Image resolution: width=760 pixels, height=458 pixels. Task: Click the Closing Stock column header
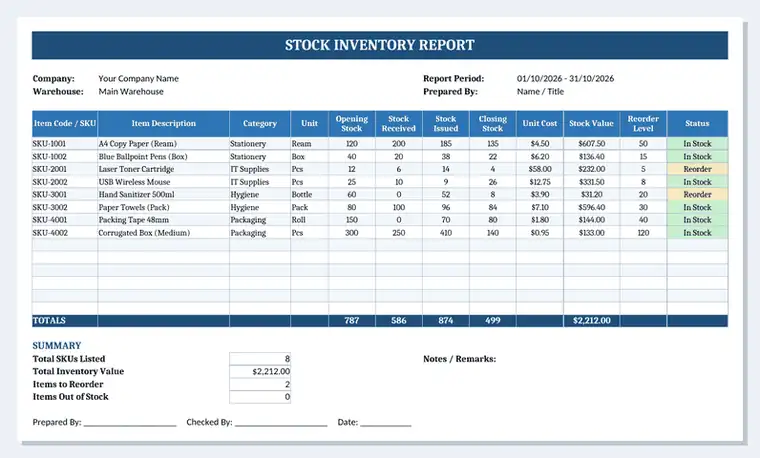pos(492,124)
